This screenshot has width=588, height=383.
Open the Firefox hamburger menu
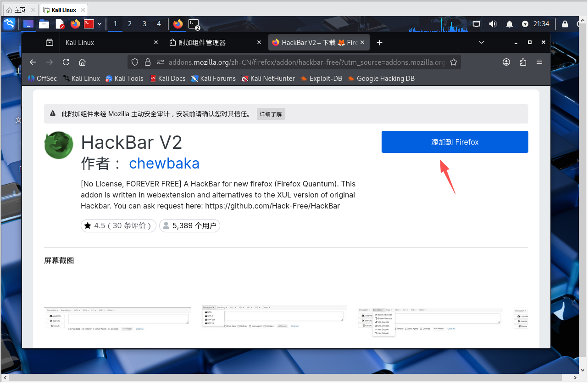tap(539, 62)
